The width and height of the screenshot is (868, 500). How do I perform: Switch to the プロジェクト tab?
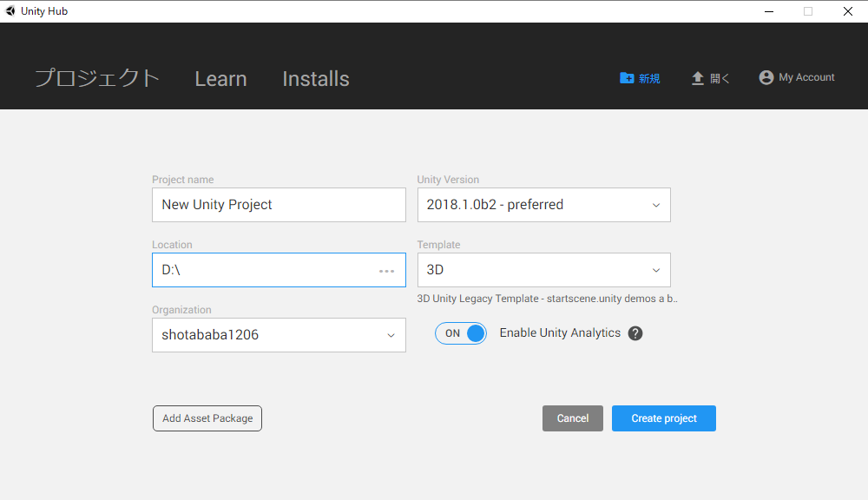(97, 78)
